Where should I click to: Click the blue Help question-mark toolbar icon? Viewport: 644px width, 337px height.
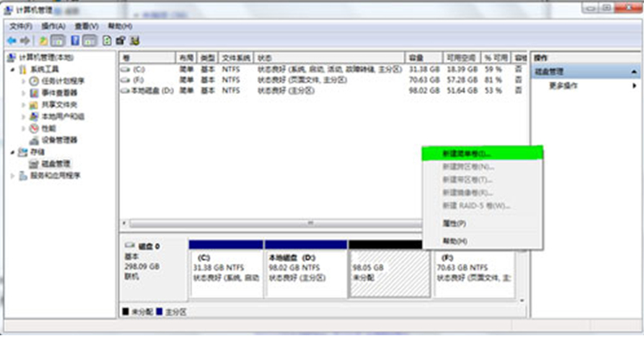75,41
